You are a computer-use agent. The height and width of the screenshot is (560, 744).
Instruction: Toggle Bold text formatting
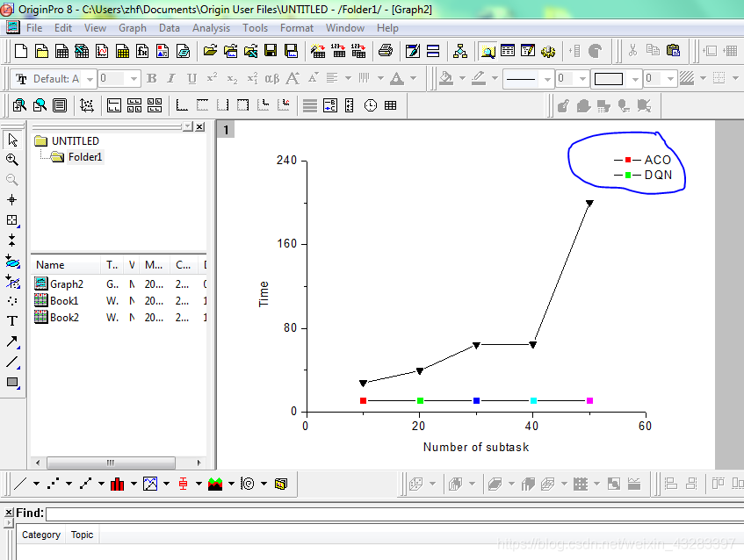[x=152, y=78]
